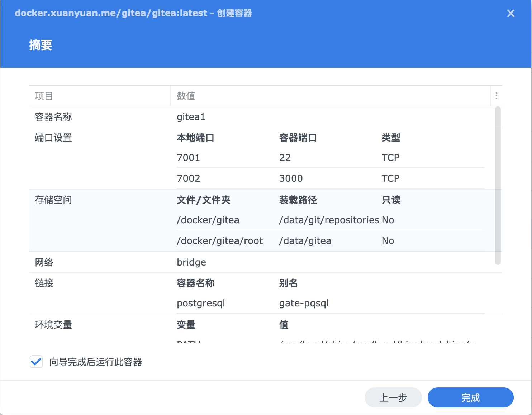Click the bridge network value

191,262
